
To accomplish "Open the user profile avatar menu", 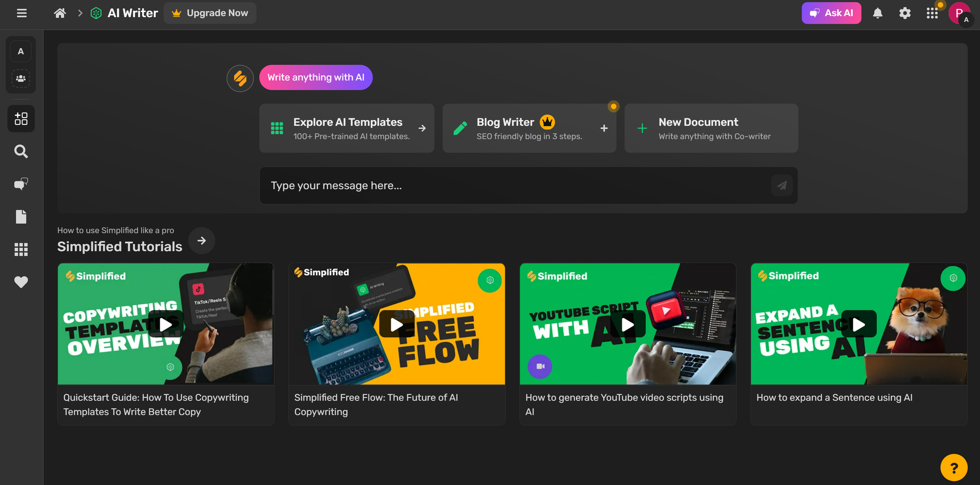I will [959, 13].
